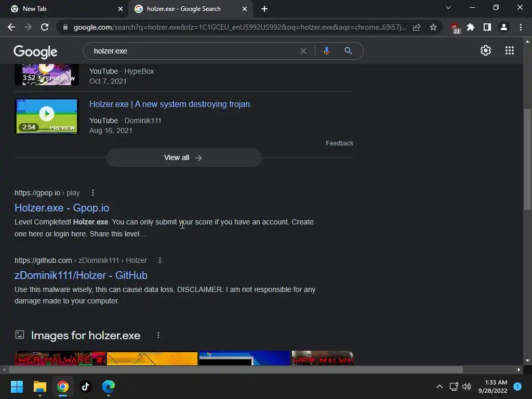Viewport: 532px width, 399px height.
Task: Open the HypeBox 3:52 video thumbnail
Action: pyautogui.click(x=47, y=74)
